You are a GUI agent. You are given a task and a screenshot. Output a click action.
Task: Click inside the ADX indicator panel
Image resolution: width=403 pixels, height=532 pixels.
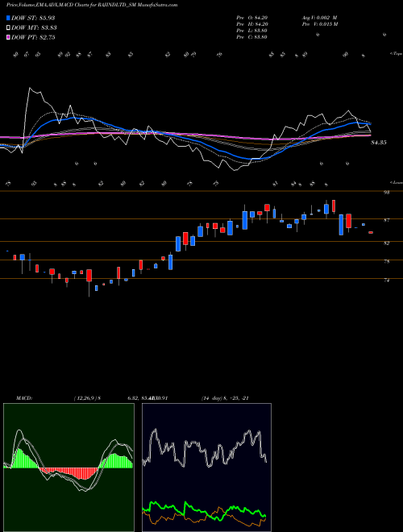[x=206, y=468]
